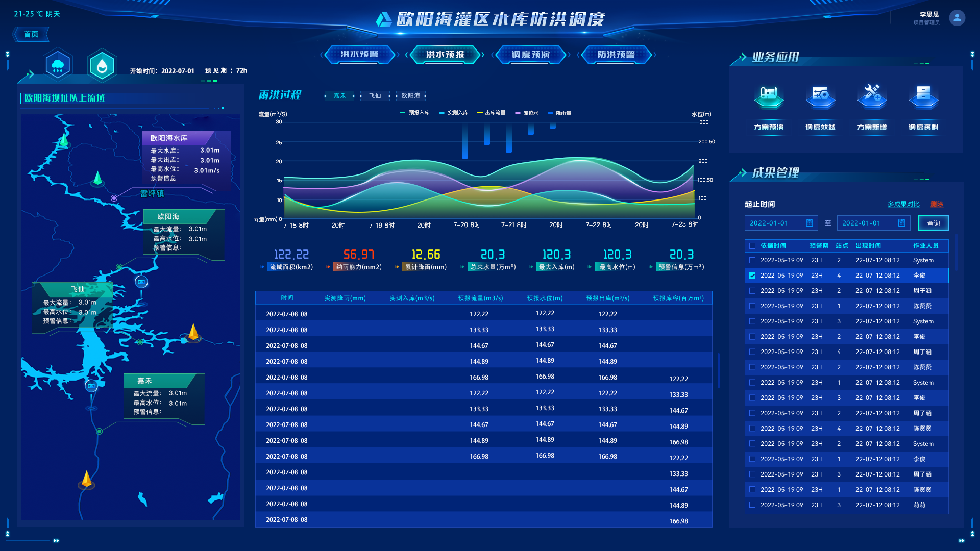
Task: Switch to 调度预演 tab
Action: point(531,55)
